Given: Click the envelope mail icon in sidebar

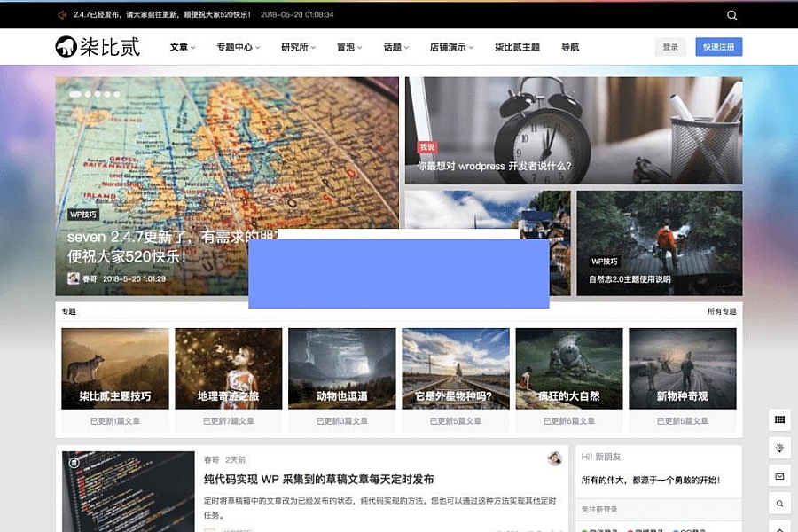Looking at the screenshot, I should (x=779, y=476).
